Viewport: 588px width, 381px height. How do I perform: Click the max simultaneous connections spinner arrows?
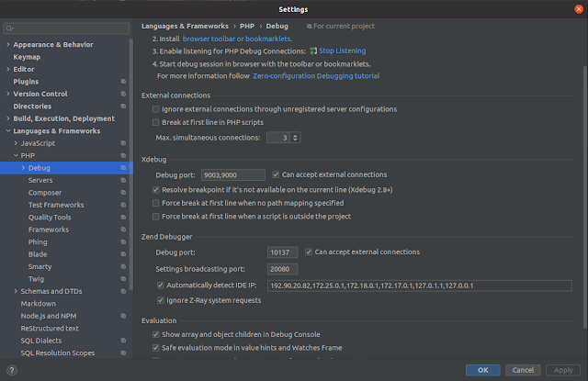[x=296, y=138]
